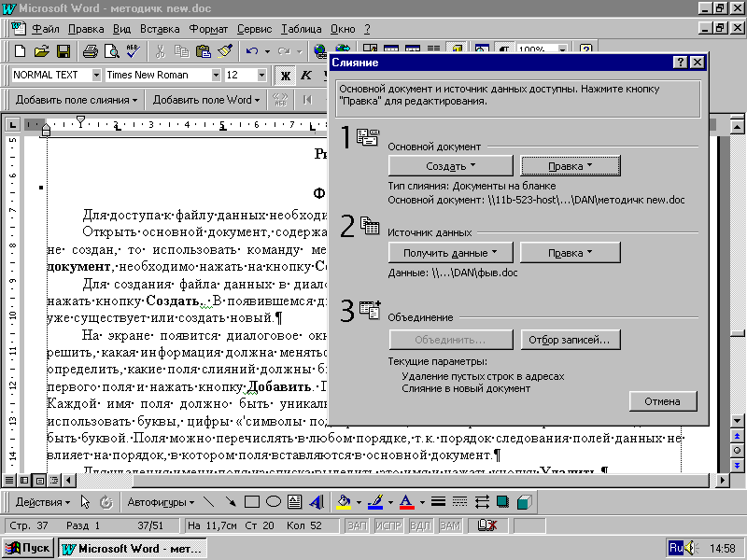747x560 pixels.
Task: Apply a 3-D effect
Action: (x=524, y=502)
